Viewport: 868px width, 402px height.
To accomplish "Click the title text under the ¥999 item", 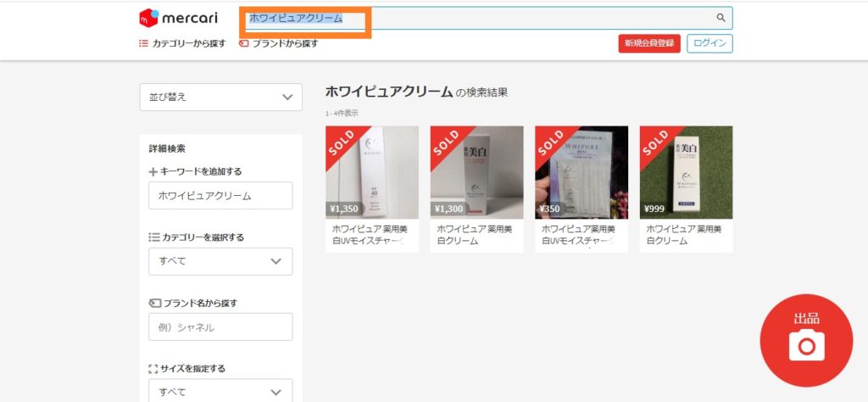I will coord(683,234).
